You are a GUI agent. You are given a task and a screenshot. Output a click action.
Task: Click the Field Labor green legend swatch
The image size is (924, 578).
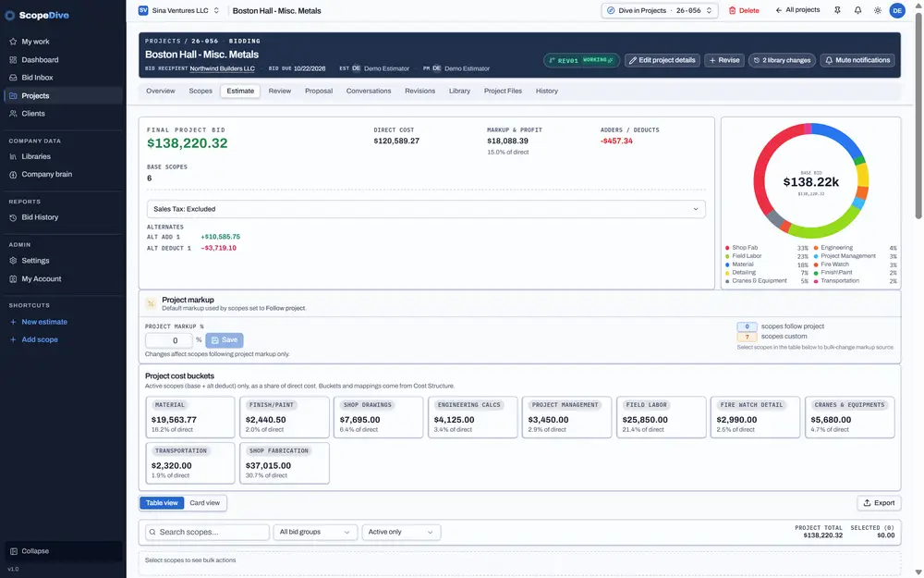click(728, 256)
